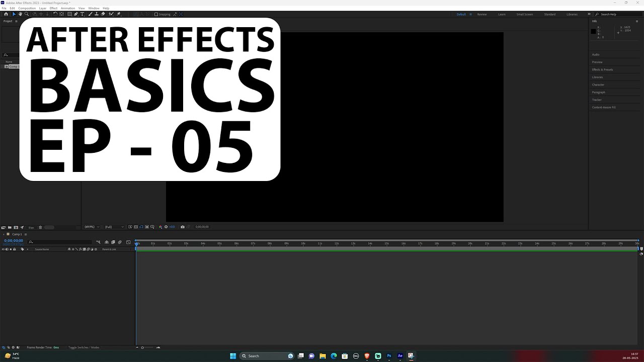
Task: Select the Rotation tool
Action: pyautogui.click(x=55, y=14)
